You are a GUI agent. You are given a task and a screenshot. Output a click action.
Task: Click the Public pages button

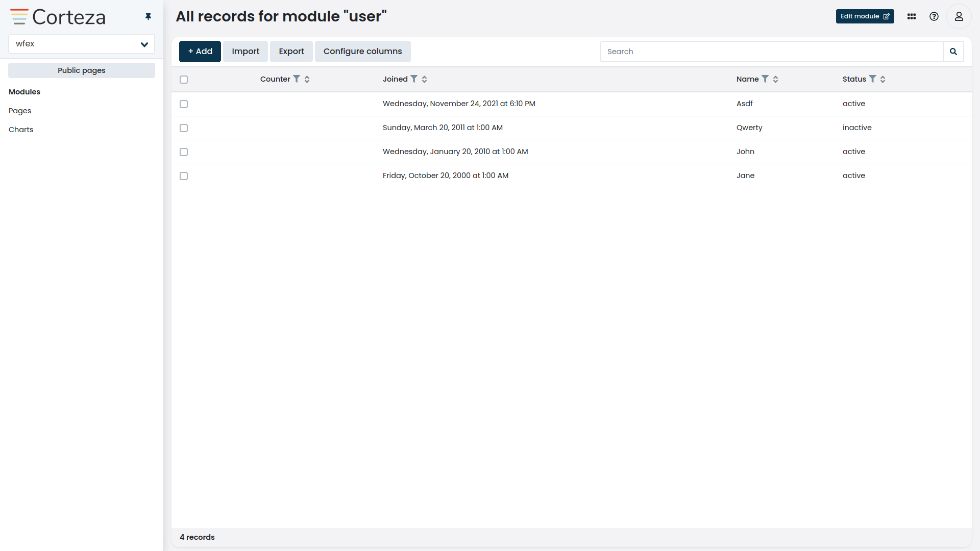pos(82,70)
